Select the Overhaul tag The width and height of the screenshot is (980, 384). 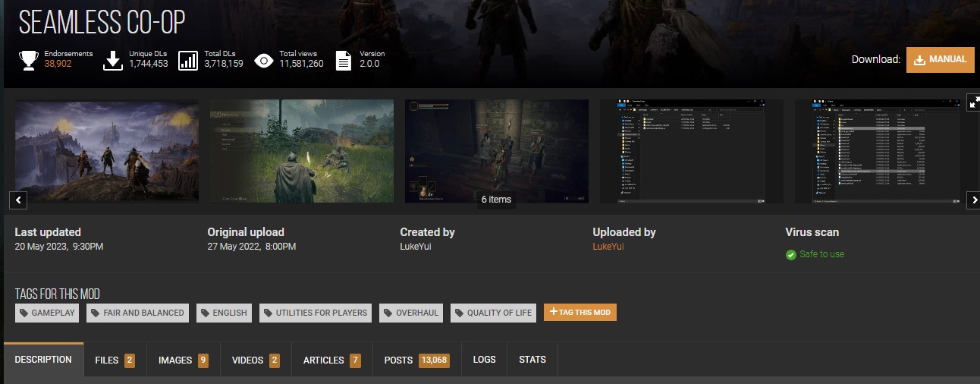[411, 313]
